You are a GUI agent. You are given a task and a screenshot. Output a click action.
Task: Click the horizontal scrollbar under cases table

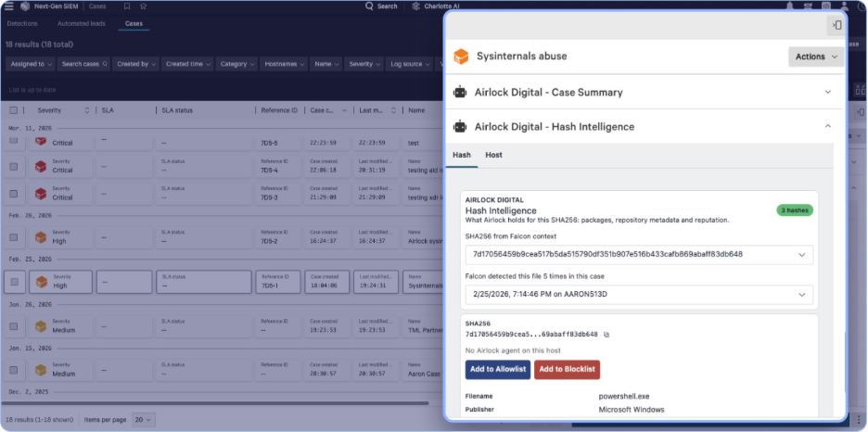(214, 403)
